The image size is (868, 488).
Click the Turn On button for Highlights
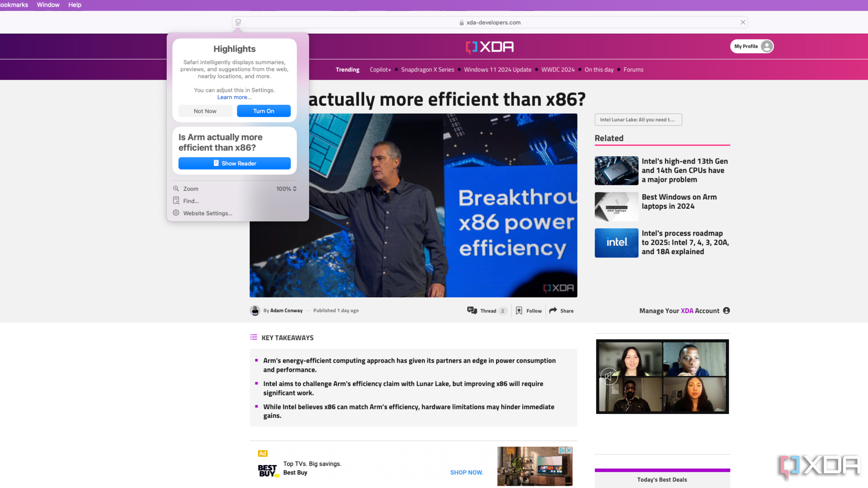click(263, 111)
